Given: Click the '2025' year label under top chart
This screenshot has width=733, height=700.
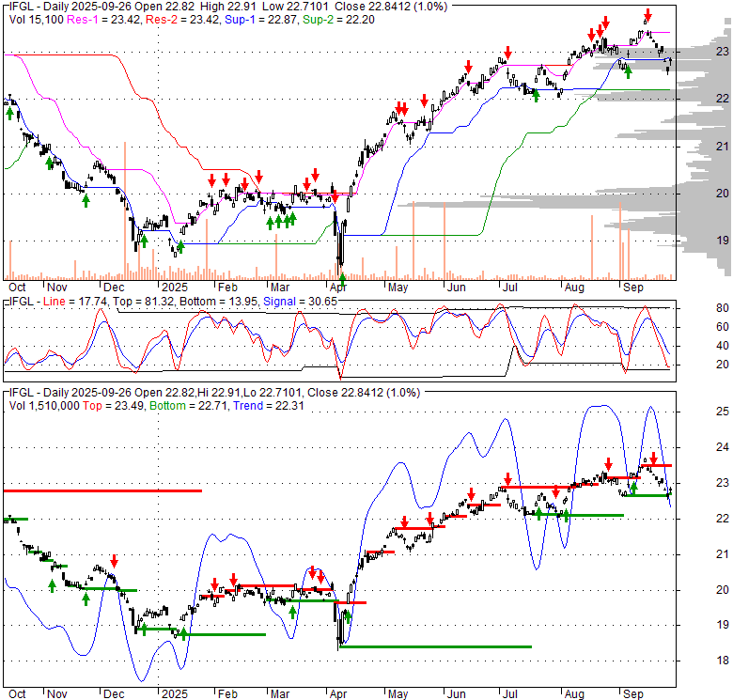Looking at the screenshot, I should coord(175,288).
